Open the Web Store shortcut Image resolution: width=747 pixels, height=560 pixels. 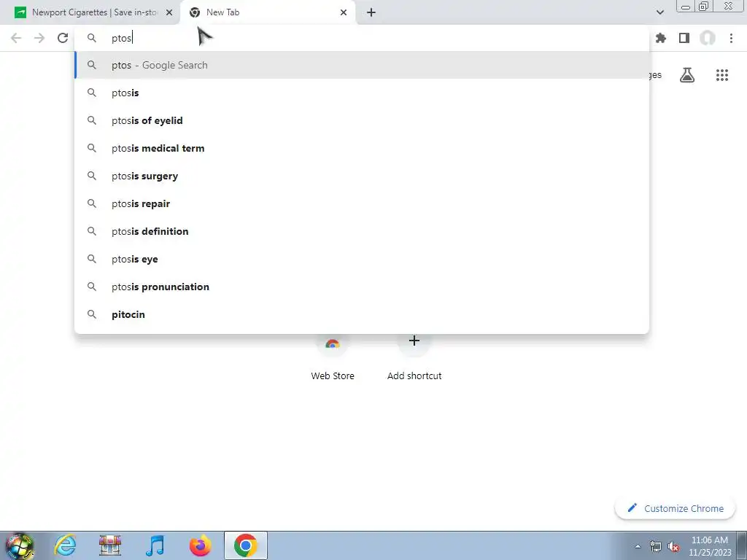tap(333, 357)
